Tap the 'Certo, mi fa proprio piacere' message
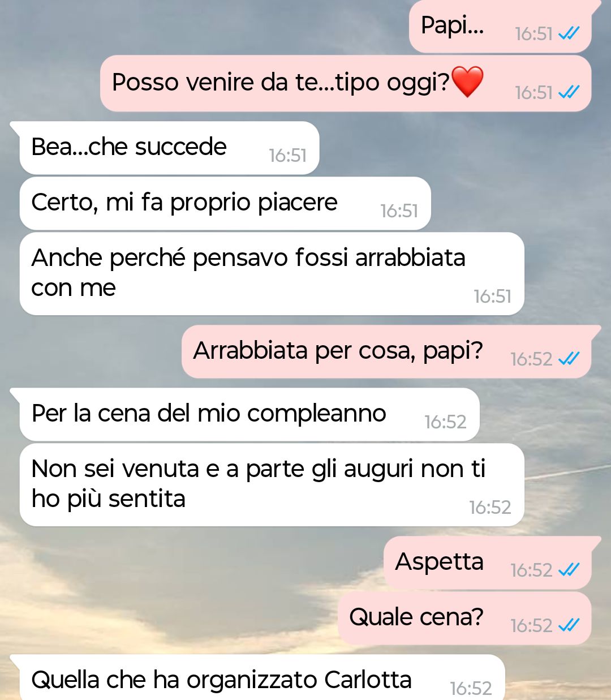This screenshot has width=611, height=700. click(x=225, y=203)
